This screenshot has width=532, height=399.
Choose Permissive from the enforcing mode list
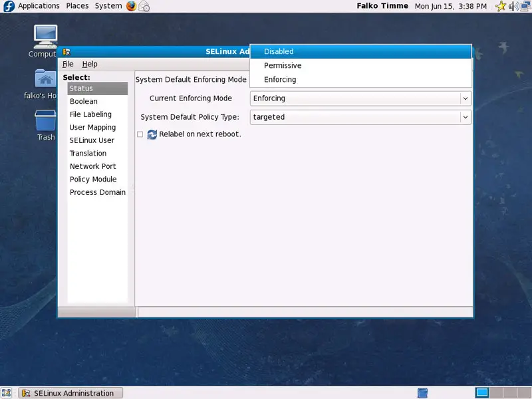pos(360,65)
